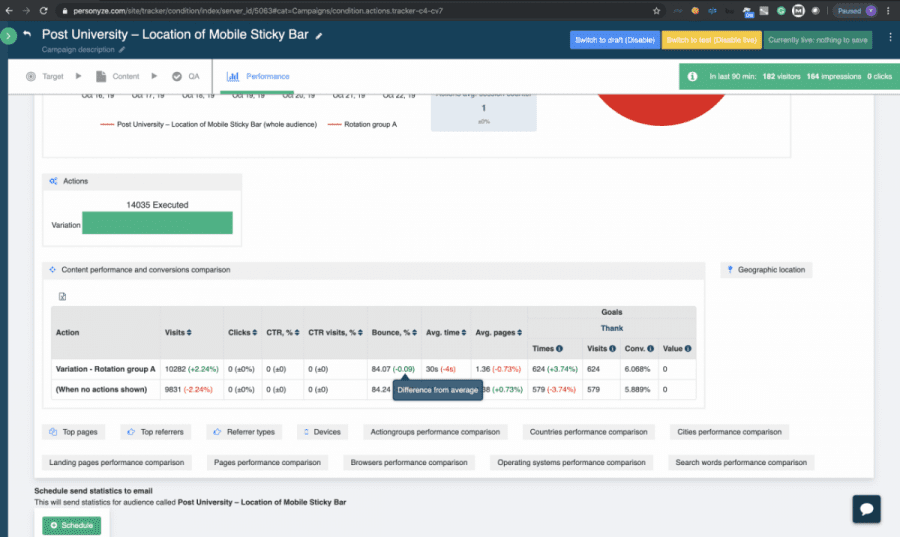Click the export file icon above table
The image size is (900, 537).
(x=63, y=296)
